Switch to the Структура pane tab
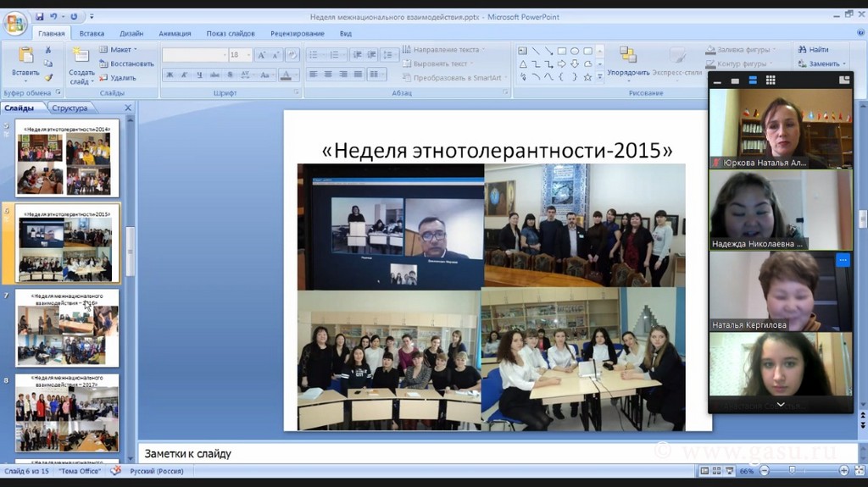Image resolution: width=868 pixels, height=487 pixels. 70,108
